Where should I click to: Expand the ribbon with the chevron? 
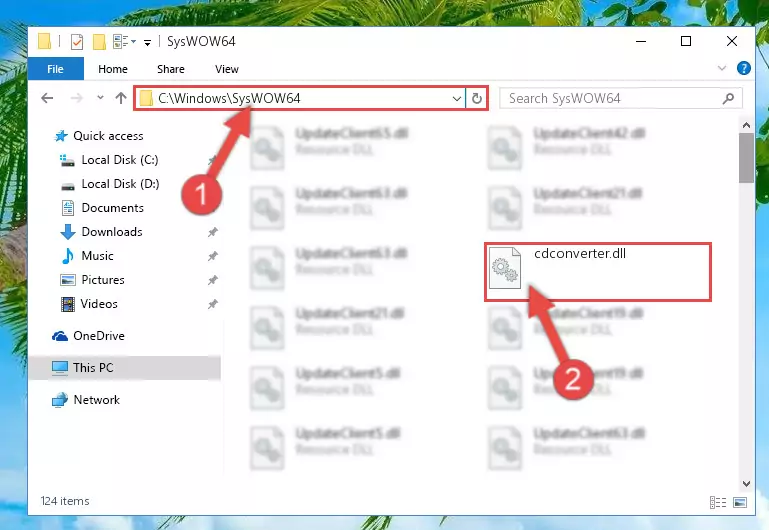(x=721, y=68)
